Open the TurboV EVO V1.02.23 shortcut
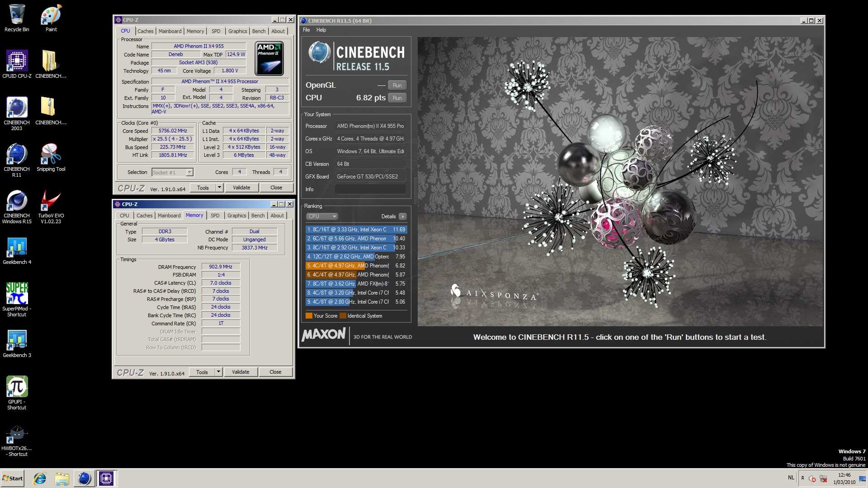 51,206
